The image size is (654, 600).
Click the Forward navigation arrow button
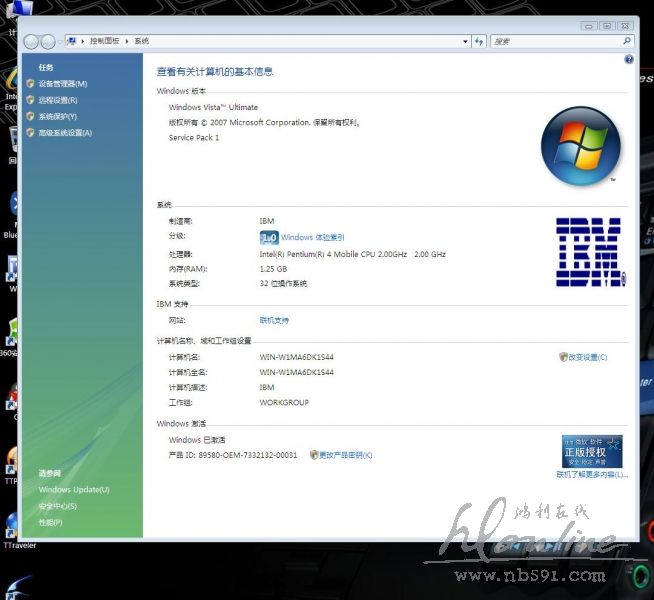coord(48,42)
